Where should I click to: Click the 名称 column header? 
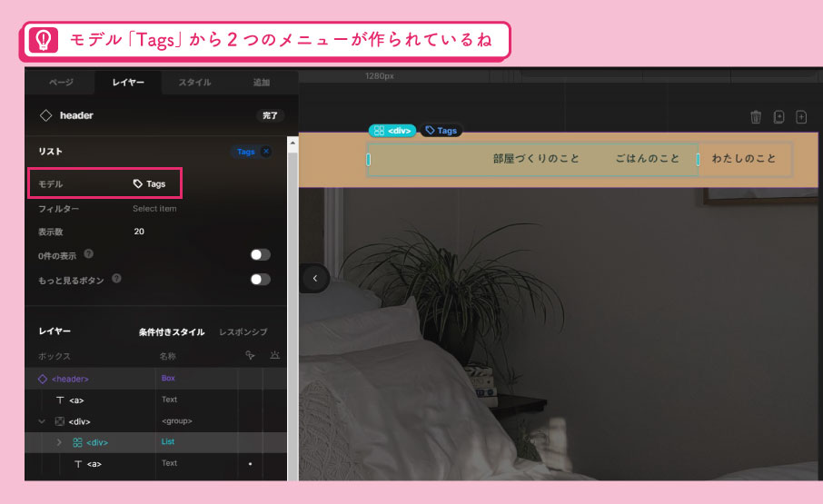coord(167,356)
